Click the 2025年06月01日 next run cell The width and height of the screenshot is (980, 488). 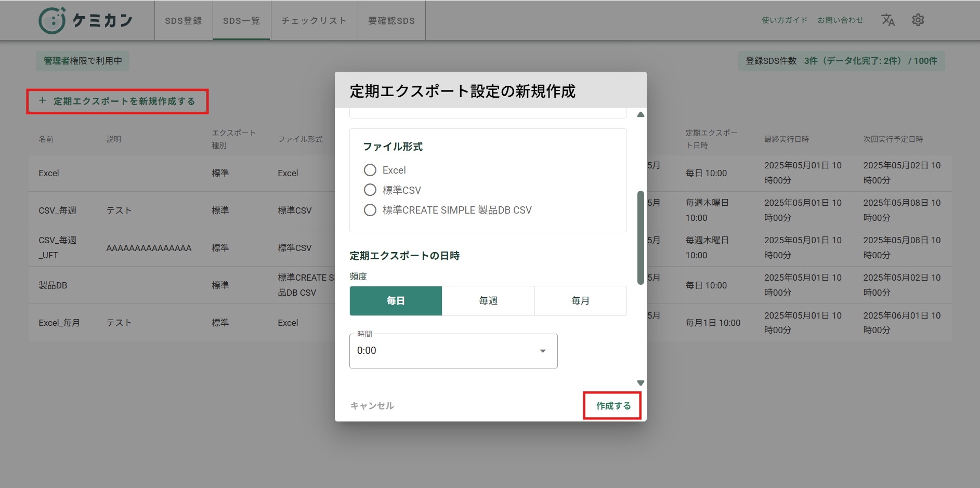tap(902, 323)
